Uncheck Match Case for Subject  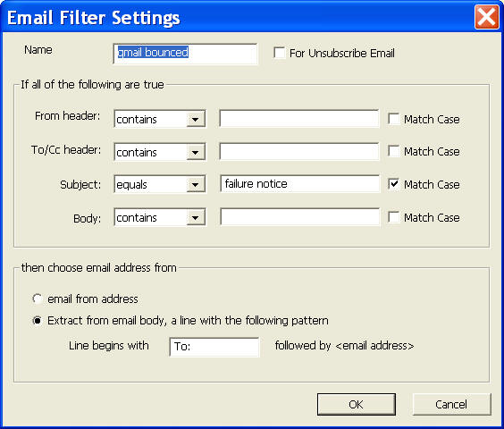click(x=394, y=184)
